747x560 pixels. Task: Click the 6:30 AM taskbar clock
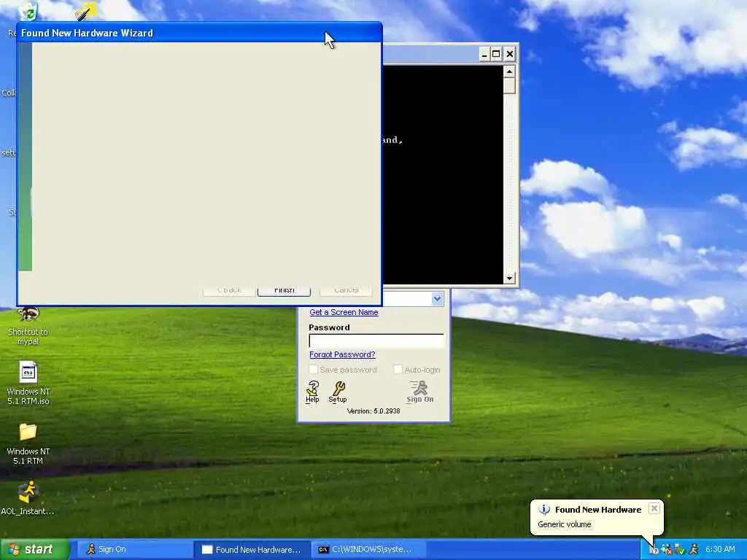(x=720, y=550)
